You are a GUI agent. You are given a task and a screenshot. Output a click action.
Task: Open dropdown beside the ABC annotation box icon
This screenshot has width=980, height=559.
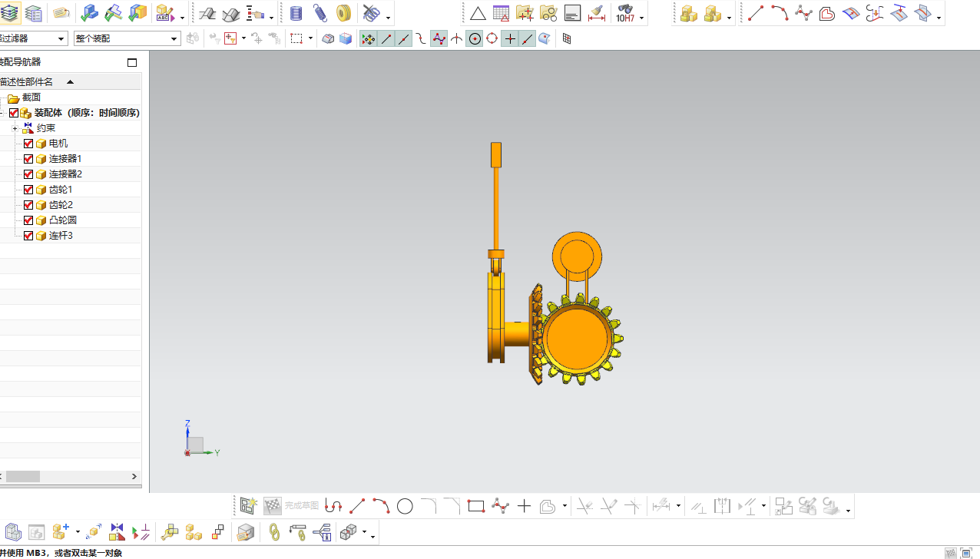point(182,17)
